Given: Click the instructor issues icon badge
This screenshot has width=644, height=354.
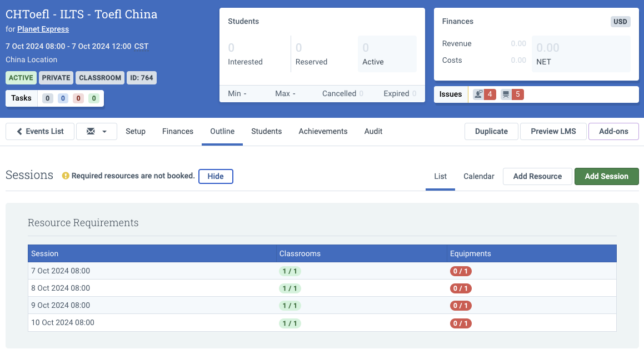Looking at the screenshot, I should pos(484,94).
